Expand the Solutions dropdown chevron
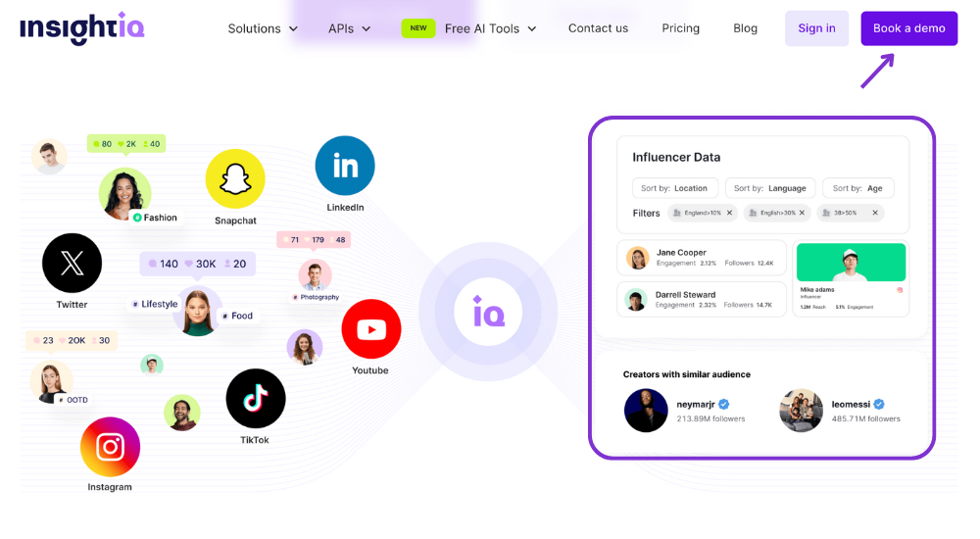The image size is (980, 539). pos(293,28)
